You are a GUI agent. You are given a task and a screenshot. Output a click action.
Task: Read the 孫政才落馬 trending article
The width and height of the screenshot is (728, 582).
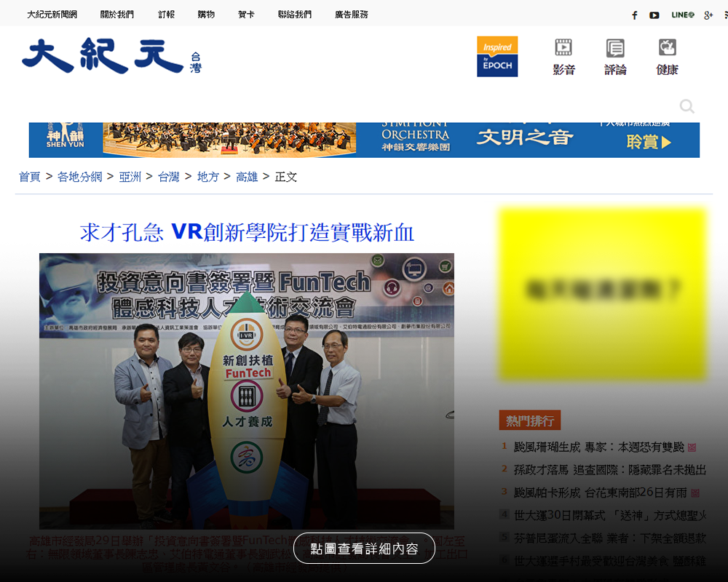coord(610,470)
